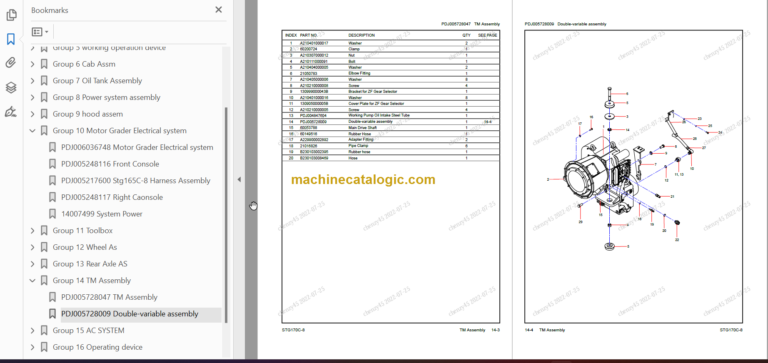Expand Group 8 Power system assembly
The height and width of the screenshot is (363, 768).
pyautogui.click(x=33, y=97)
